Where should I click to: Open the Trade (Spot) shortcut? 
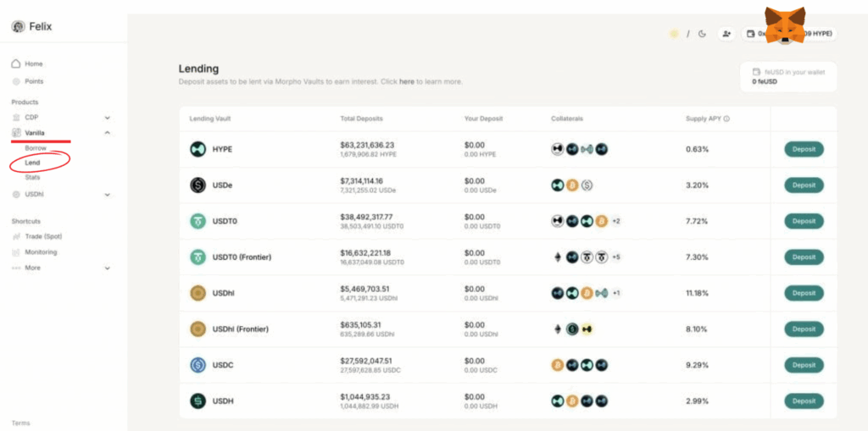click(43, 236)
